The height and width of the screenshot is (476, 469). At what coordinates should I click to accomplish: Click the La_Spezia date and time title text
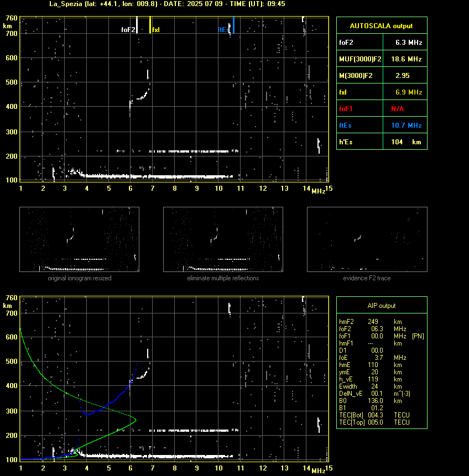click(167, 4)
